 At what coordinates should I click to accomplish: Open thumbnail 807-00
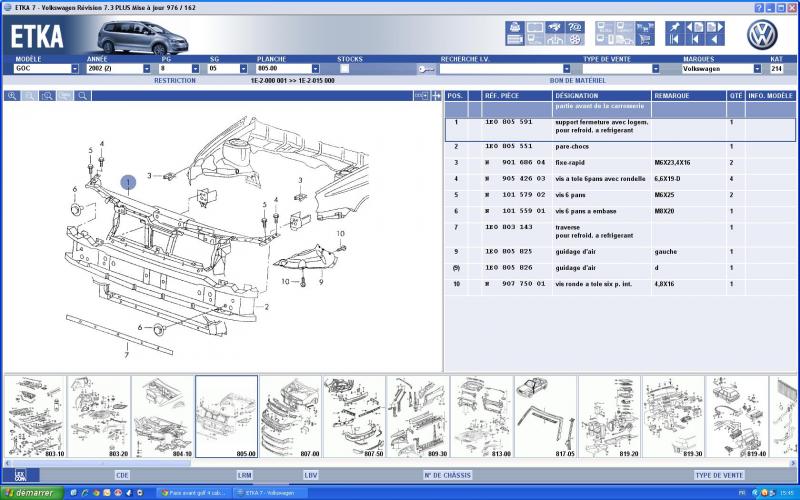click(290, 416)
